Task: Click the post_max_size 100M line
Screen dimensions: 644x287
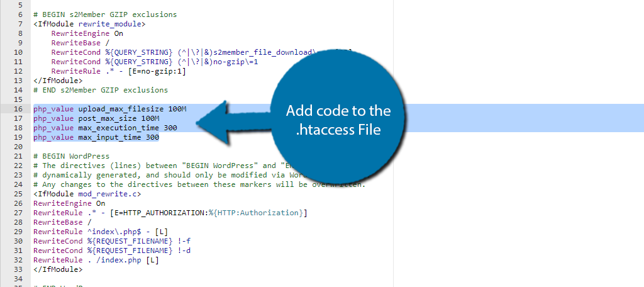Action: (x=96, y=118)
